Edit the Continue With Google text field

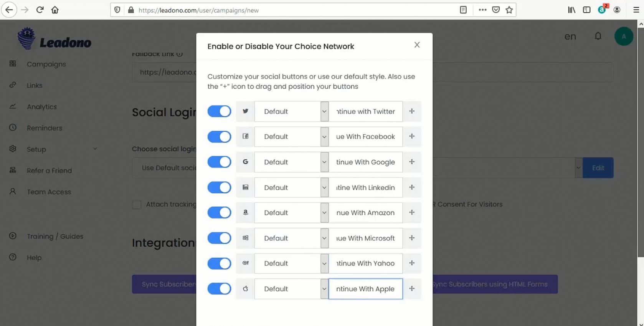[x=365, y=162]
